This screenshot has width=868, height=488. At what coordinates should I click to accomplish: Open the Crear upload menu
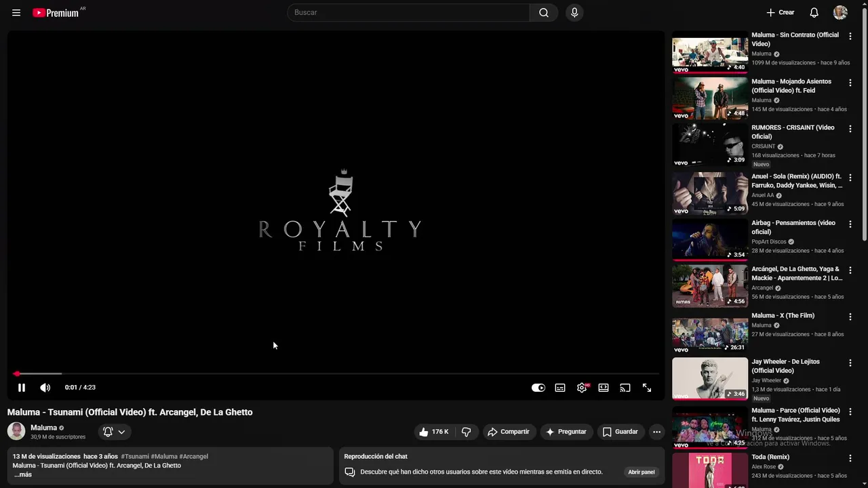pos(780,13)
